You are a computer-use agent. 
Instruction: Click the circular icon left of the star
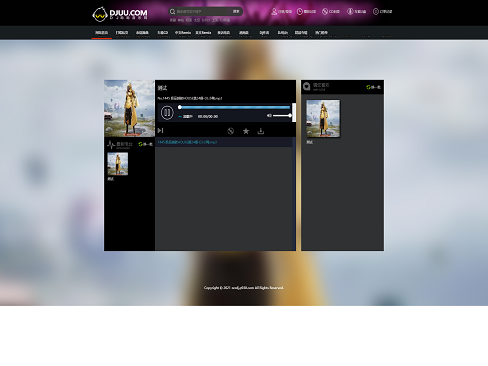click(230, 131)
